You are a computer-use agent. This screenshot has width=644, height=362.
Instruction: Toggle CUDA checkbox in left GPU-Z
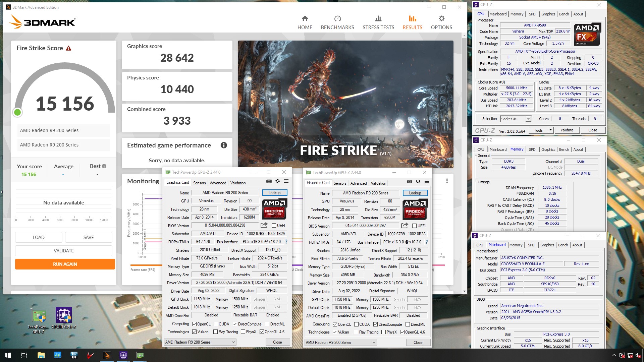[216, 324]
